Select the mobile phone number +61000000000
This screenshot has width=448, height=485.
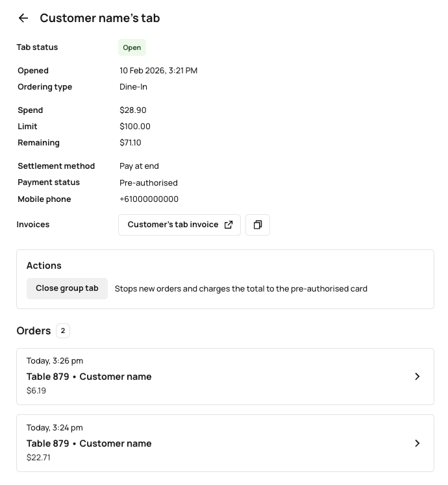click(x=149, y=199)
